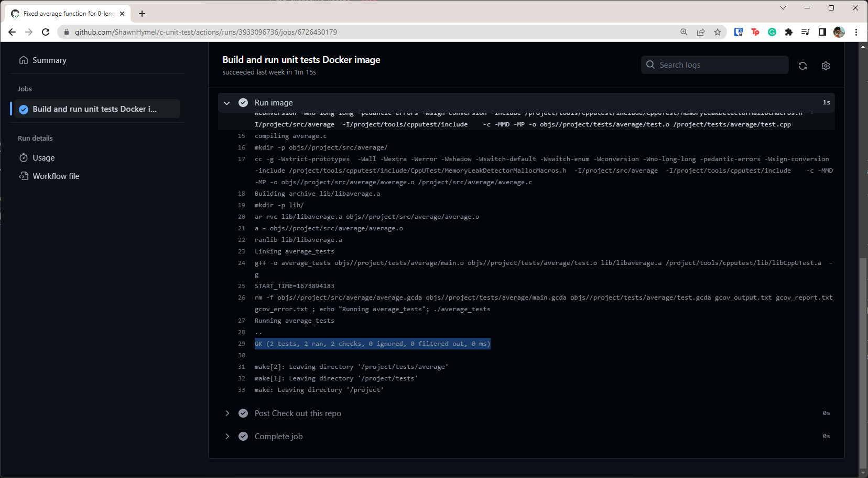The width and height of the screenshot is (868, 478).
Task: Click log line number 29
Action: [x=241, y=344]
